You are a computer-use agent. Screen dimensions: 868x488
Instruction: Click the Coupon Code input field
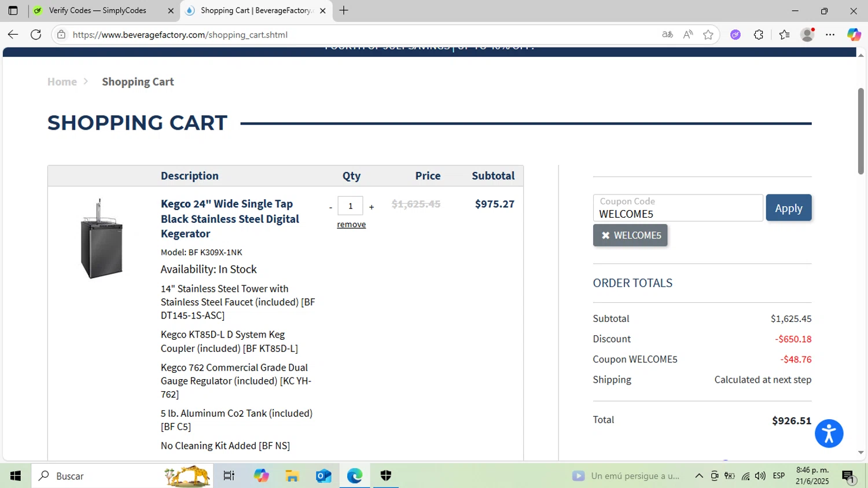pos(678,208)
